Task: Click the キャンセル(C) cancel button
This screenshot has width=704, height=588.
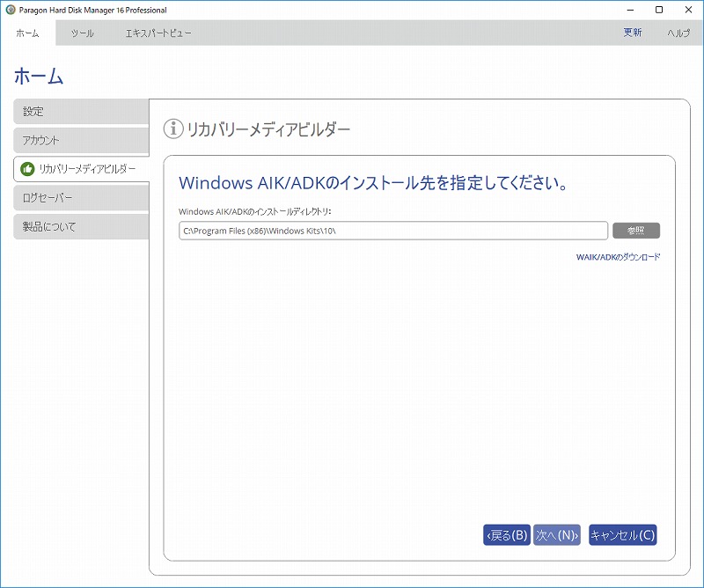Action: pyautogui.click(x=623, y=535)
